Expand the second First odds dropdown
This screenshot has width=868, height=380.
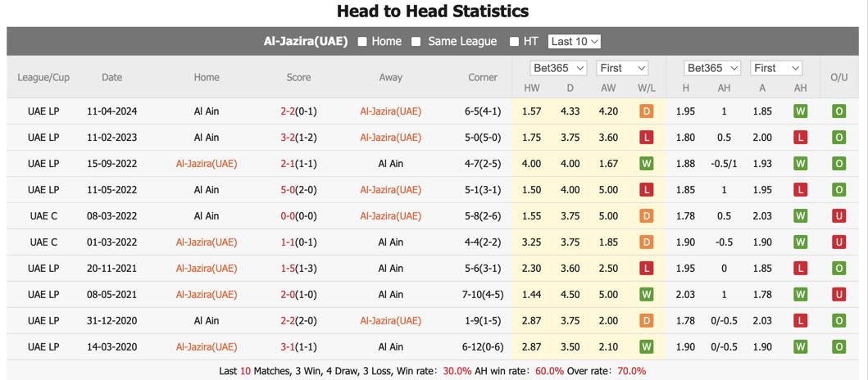pos(776,68)
